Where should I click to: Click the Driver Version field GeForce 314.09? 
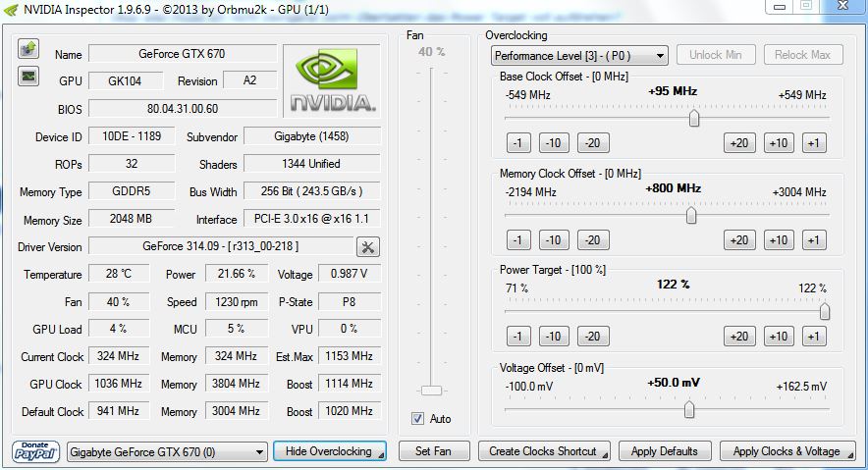[221, 246]
